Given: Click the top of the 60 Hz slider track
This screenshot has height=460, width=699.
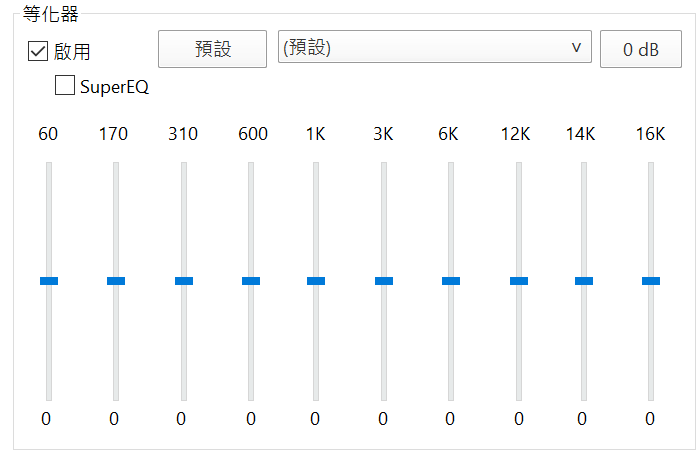Looking at the screenshot, I should coord(49,167).
